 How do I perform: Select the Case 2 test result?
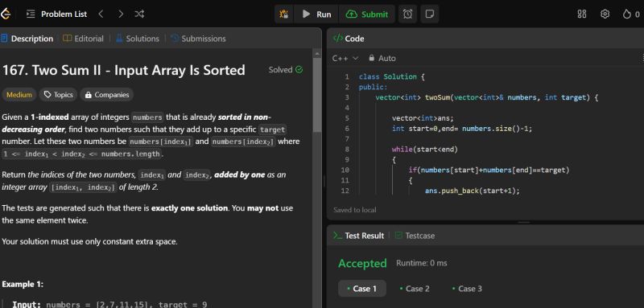(x=415, y=289)
